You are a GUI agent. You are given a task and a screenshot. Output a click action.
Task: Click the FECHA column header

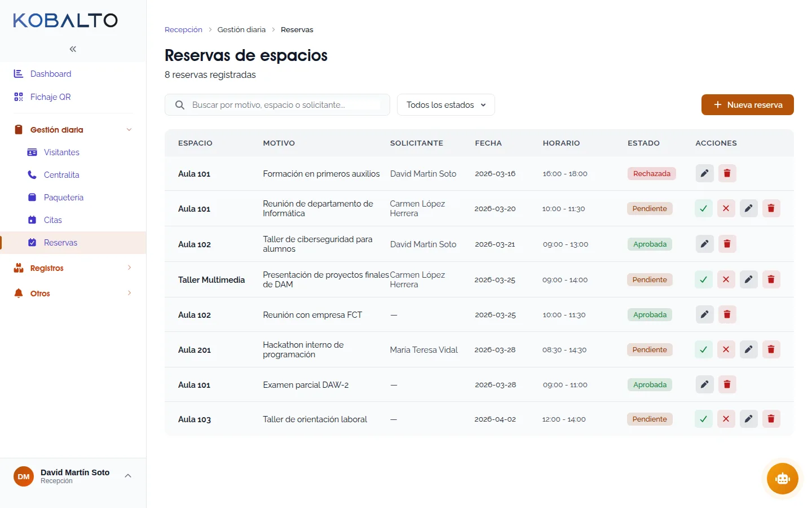pyautogui.click(x=488, y=143)
